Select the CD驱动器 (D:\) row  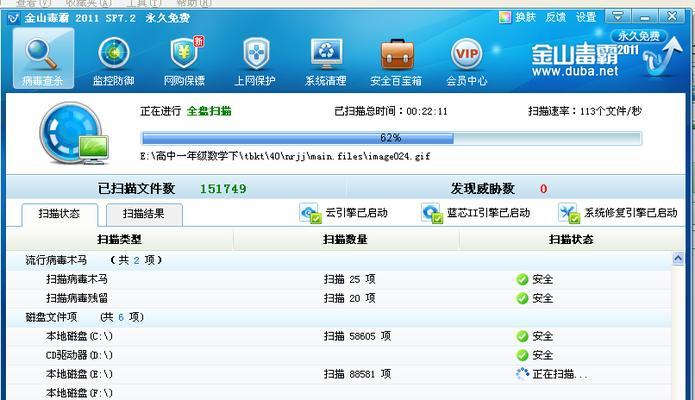coord(339,356)
